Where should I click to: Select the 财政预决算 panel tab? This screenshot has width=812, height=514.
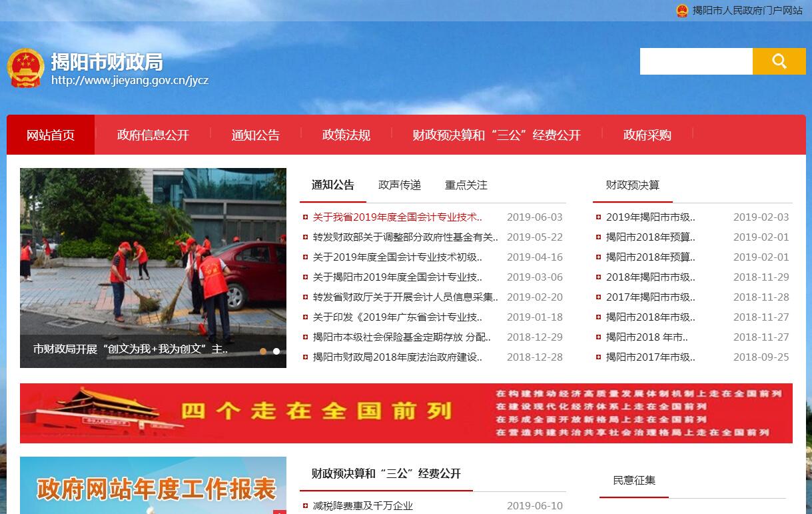tap(632, 185)
